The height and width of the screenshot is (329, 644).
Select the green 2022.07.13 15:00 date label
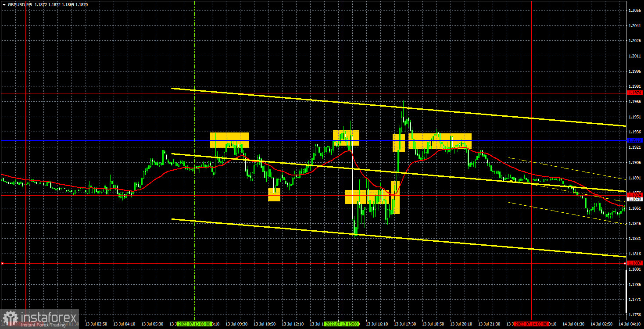tap(342, 324)
